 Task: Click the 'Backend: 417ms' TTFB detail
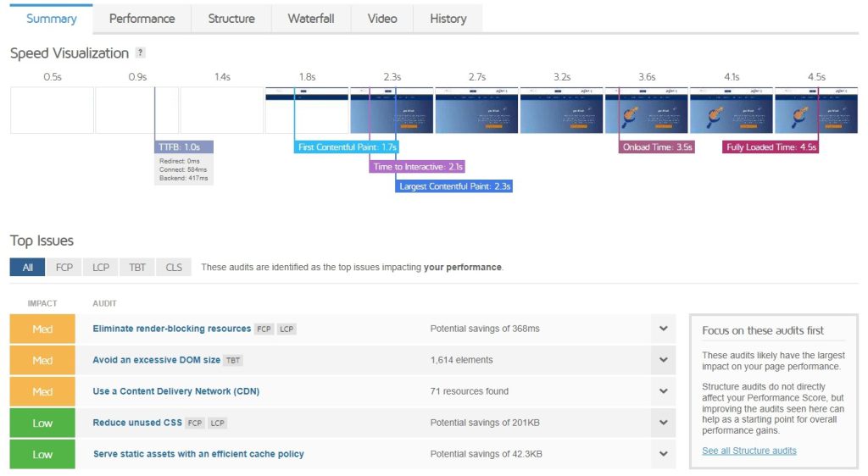(x=184, y=178)
